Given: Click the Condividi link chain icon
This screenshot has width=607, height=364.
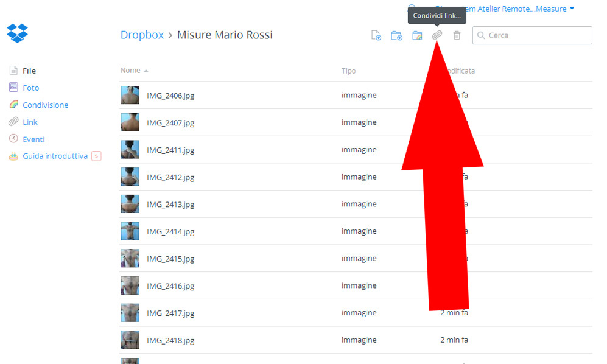Looking at the screenshot, I should point(437,35).
